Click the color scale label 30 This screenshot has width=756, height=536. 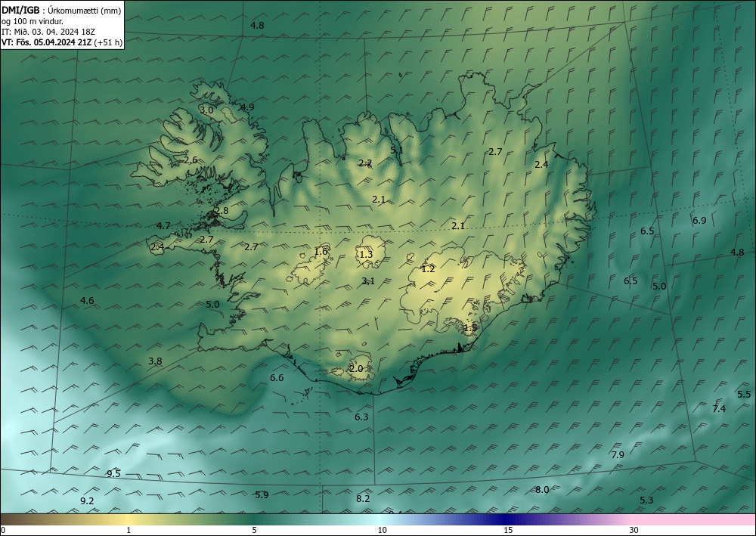[634, 531]
